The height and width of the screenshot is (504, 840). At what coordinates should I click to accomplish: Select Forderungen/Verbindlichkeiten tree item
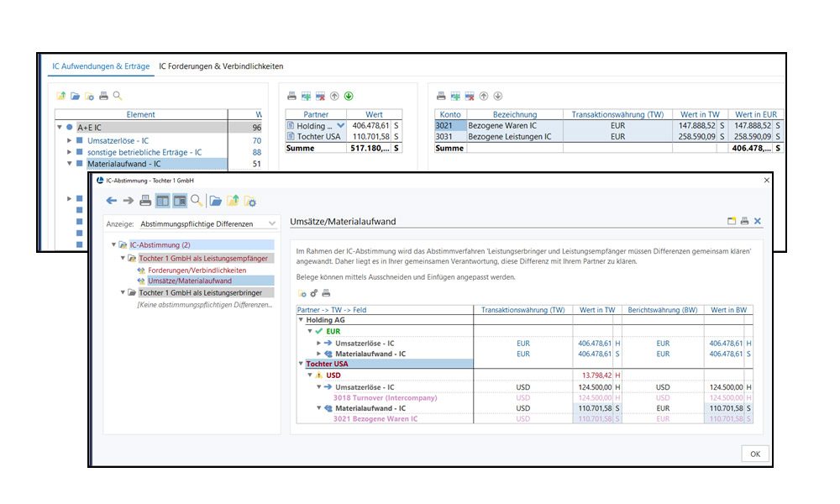197,270
